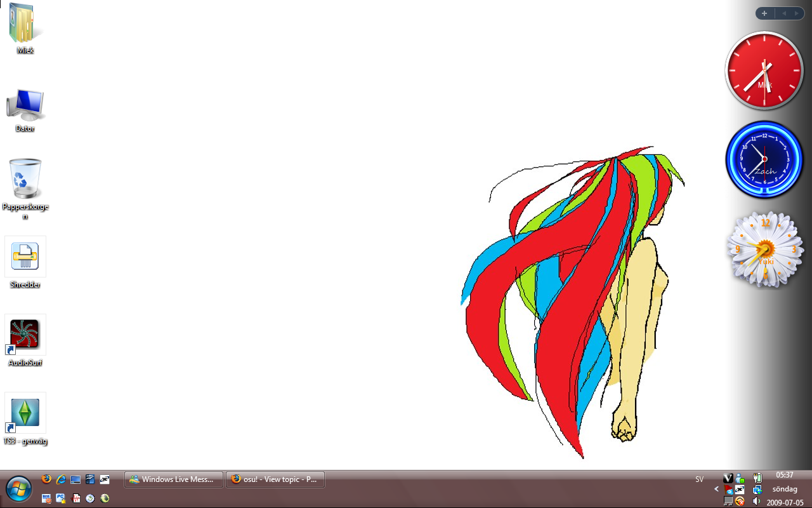812x508 pixels.
Task: Click the red flag Skype tray icon
Action: pyautogui.click(x=728, y=490)
